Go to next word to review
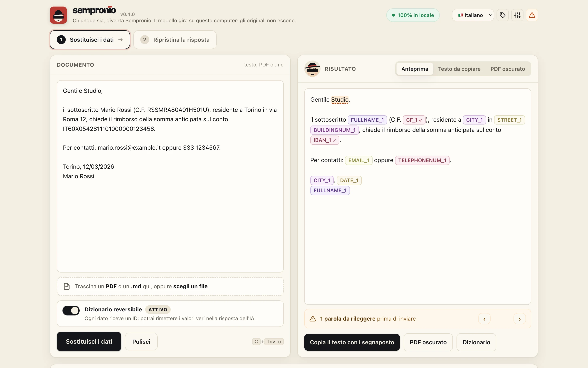 (520, 319)
